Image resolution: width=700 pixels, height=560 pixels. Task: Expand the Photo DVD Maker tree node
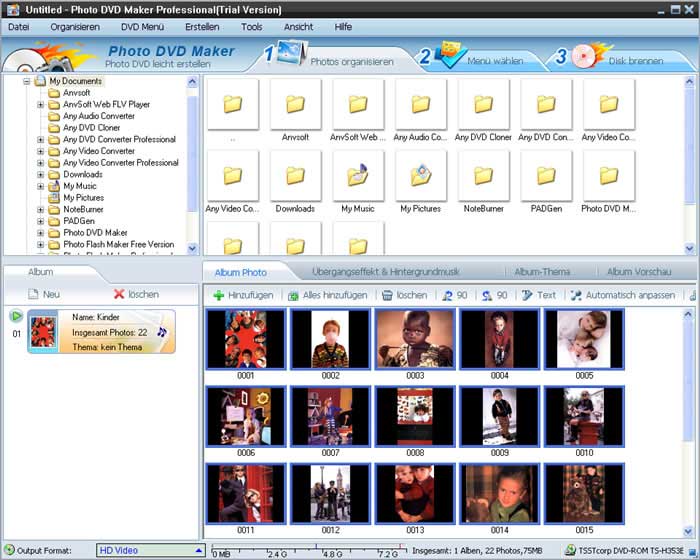(x=40, y=233)
